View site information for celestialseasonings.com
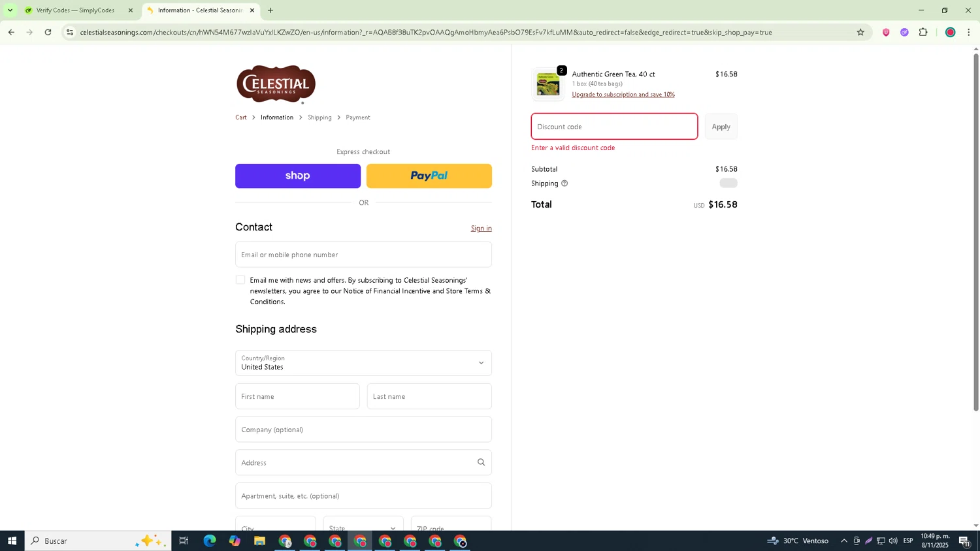 tap(70, 32)
